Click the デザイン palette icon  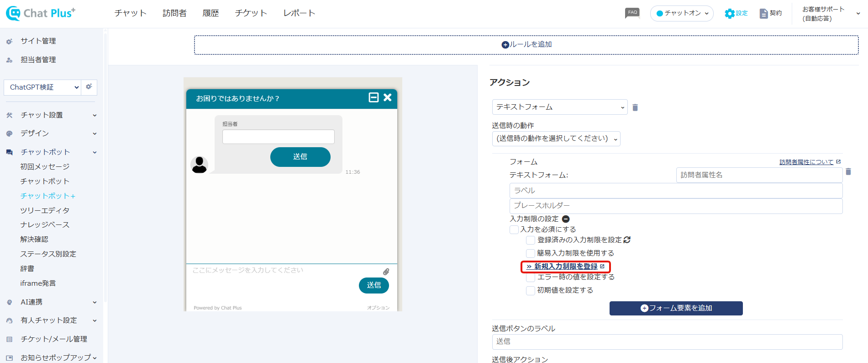point(9,133)
